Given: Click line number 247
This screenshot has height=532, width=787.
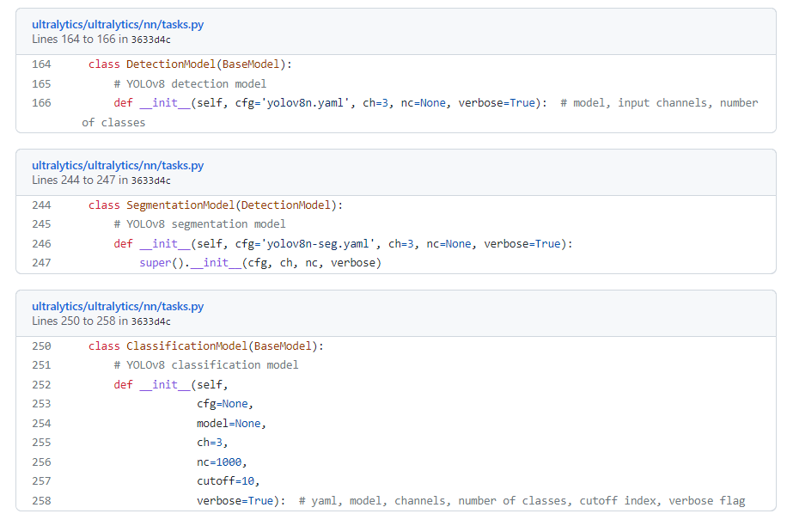Looking at the screenshot, I should pyautogui.click(x=41, y=263).
